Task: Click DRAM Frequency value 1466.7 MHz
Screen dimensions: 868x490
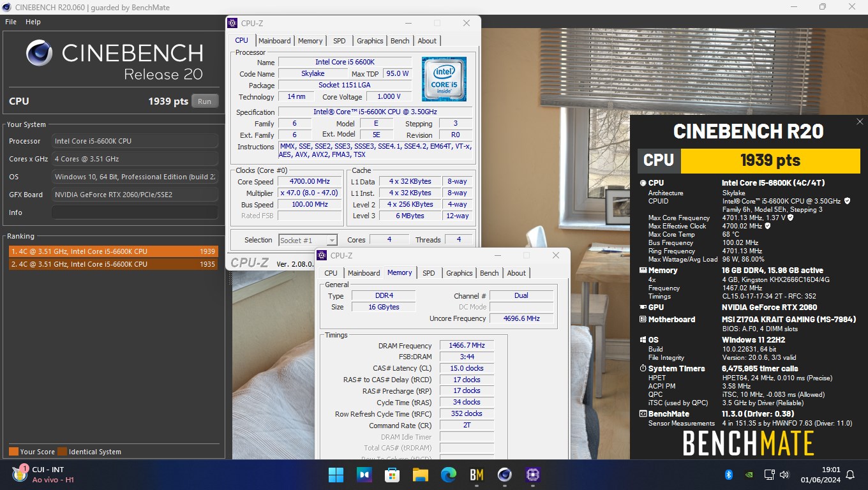Action: tap(467, 345)
